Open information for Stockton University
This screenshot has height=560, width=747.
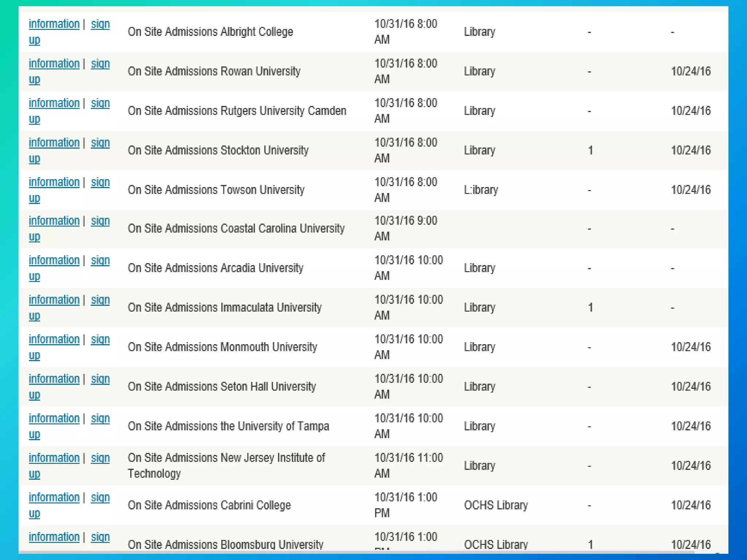click(x=54, y=143)
